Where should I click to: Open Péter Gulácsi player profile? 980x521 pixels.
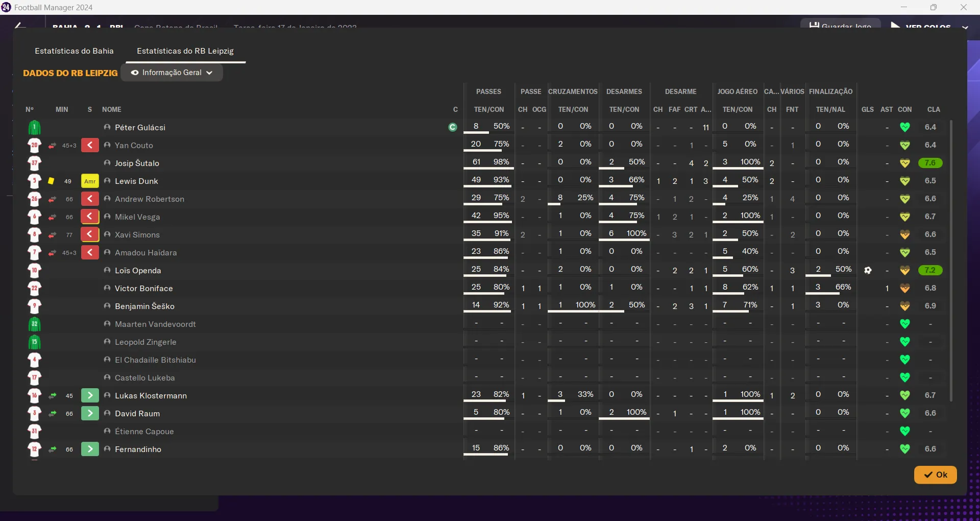click(140, 127)
